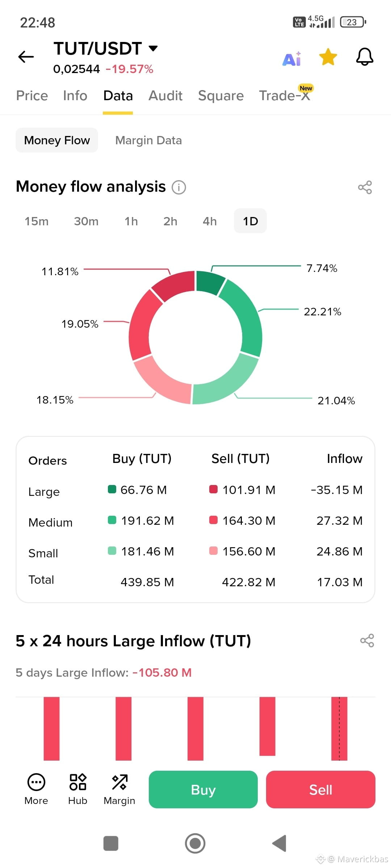Expand the TUT/USDT pair dropdown arrow
Screen dimensions: 391x868
click(x=154, y=48)
